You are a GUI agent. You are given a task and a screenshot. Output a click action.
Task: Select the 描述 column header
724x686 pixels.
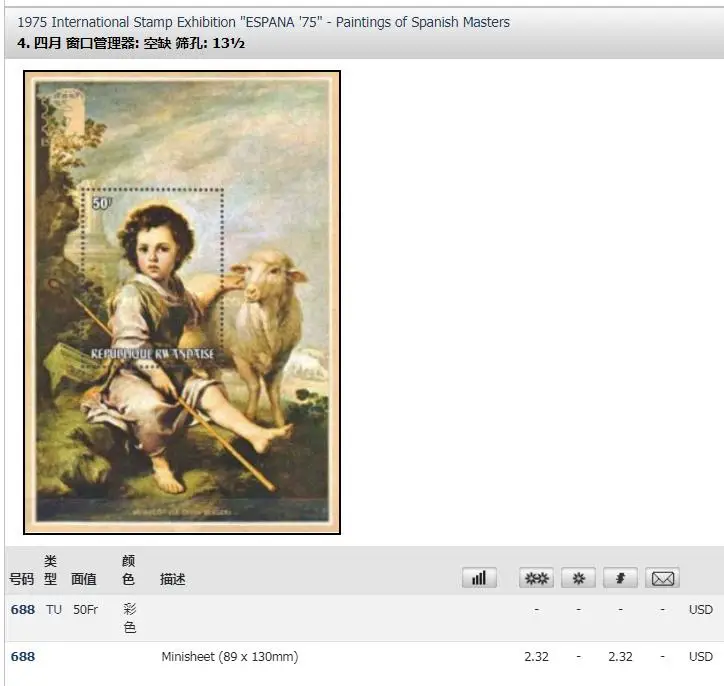[173, 579]
